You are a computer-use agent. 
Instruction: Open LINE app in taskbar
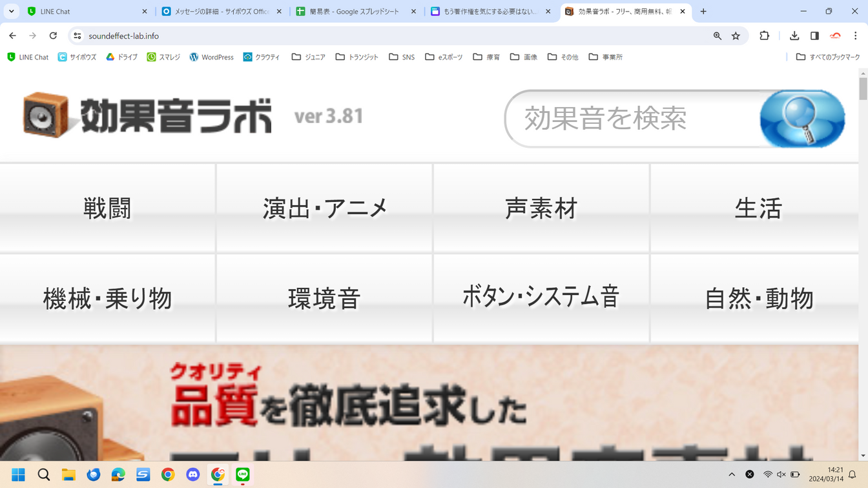(x=243, y=474)
